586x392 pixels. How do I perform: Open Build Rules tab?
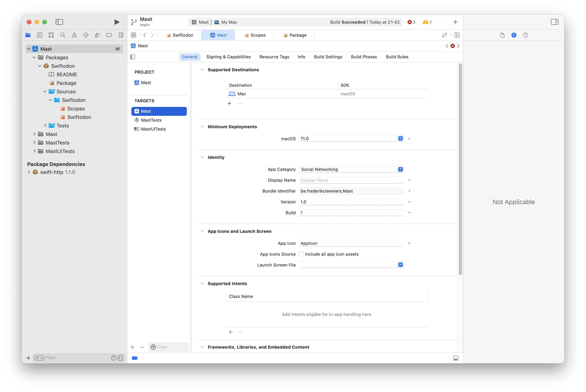[397, 57]
